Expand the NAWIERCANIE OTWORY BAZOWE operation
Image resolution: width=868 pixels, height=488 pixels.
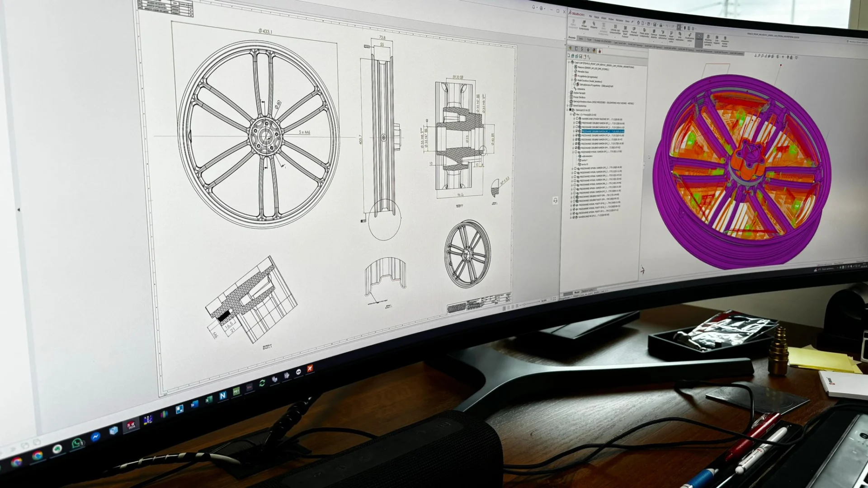click(574, 118)
